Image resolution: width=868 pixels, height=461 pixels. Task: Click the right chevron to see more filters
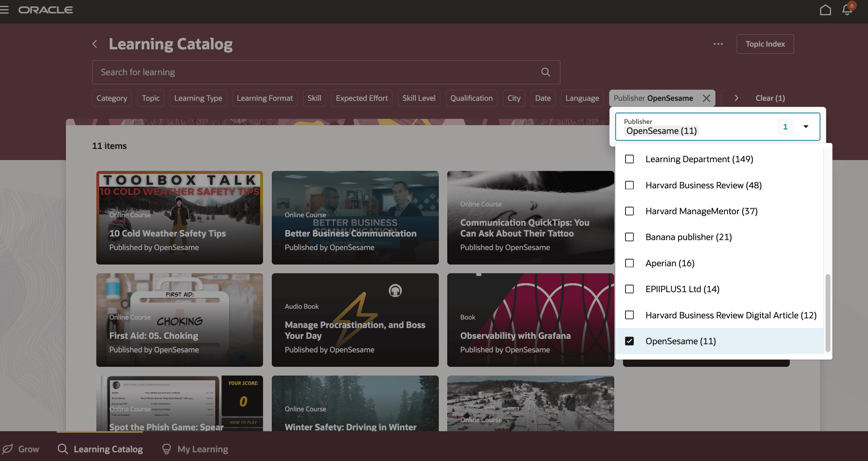coord(736,98)
